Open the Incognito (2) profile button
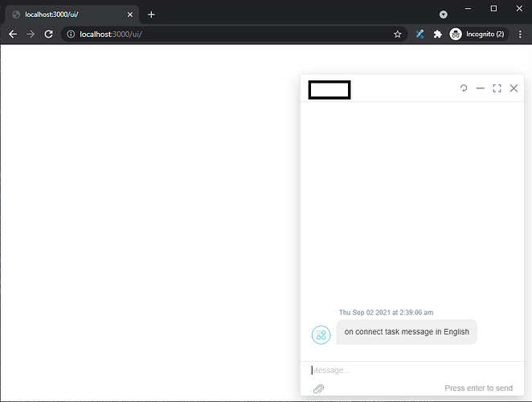 tap(478, 35)
